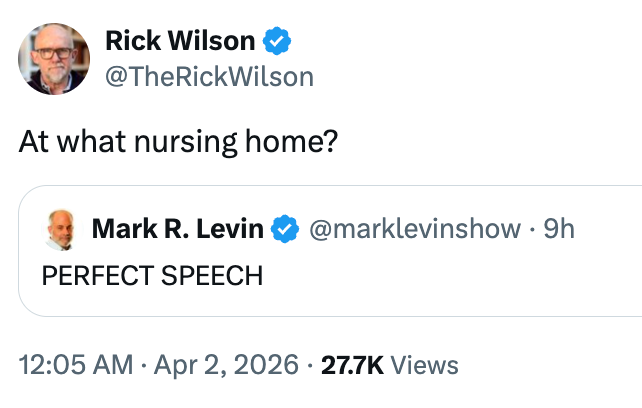Click the Views label
Image resolution: width=642 pixels, height=408 pixels.
coord(425,366)
